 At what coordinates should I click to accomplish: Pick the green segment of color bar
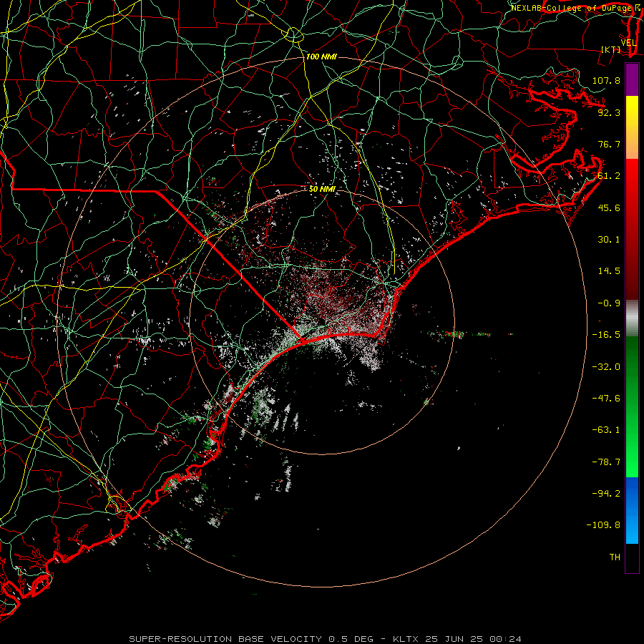632,406
